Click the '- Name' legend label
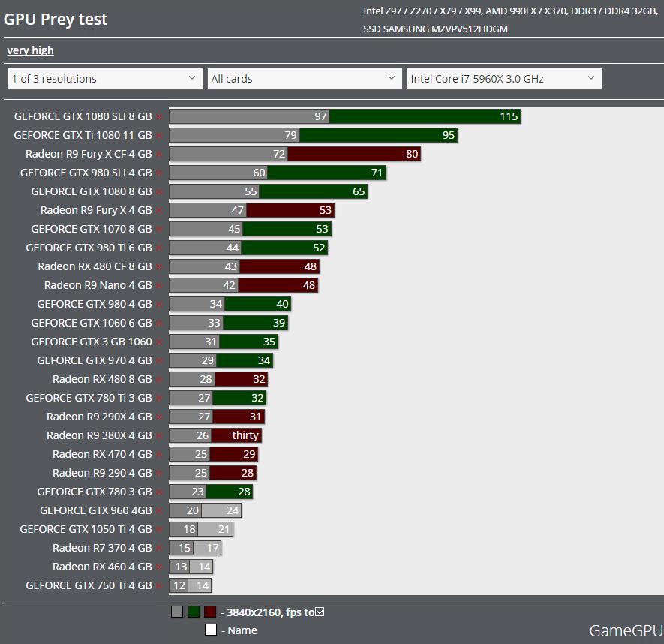 coord(239,630)
